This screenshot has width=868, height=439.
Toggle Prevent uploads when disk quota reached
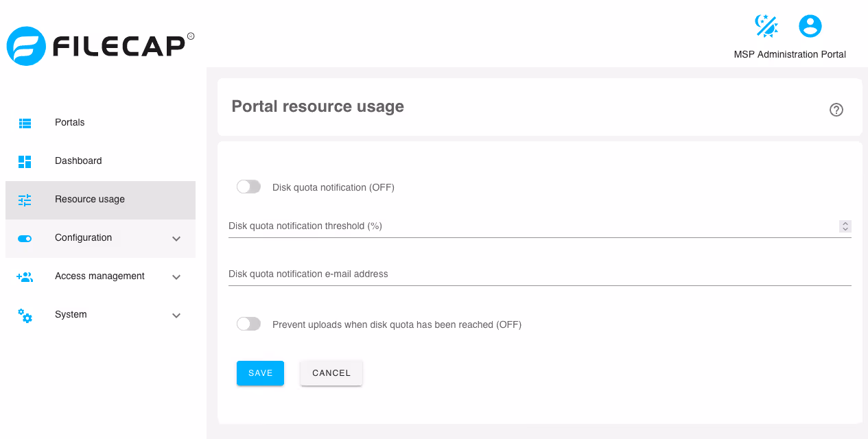248,324
